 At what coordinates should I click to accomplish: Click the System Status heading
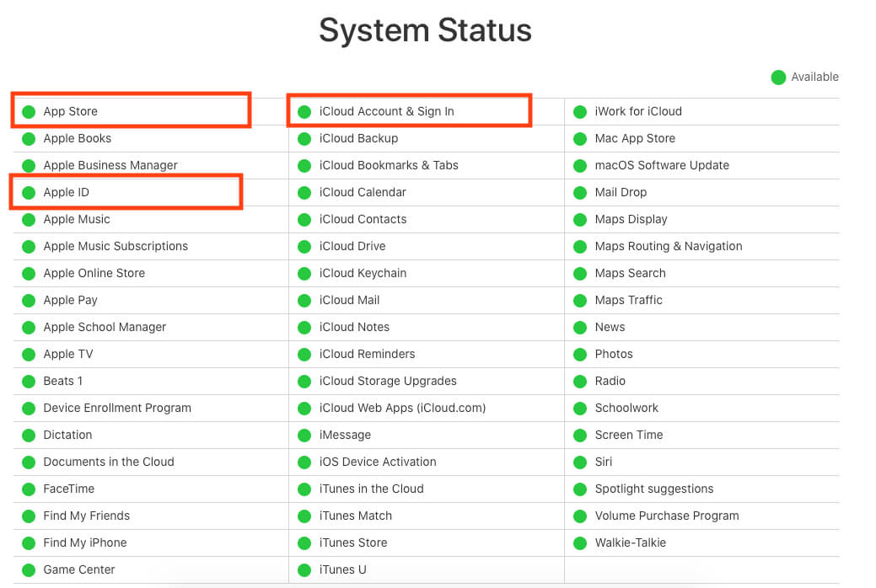coord(426,30)
